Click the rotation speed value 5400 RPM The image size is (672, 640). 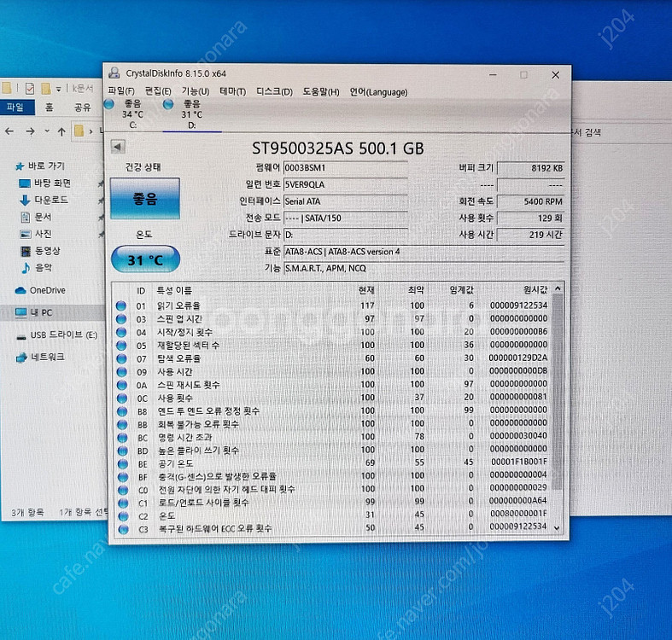tap(530, 201)
